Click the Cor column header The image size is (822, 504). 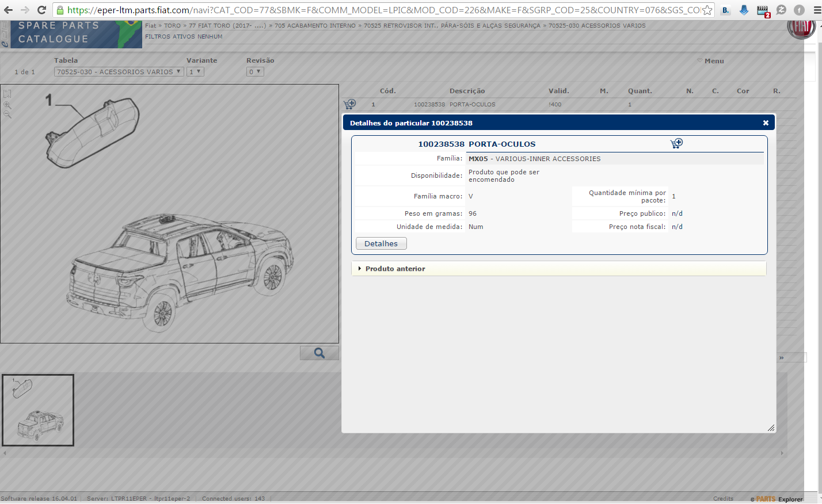743,91
